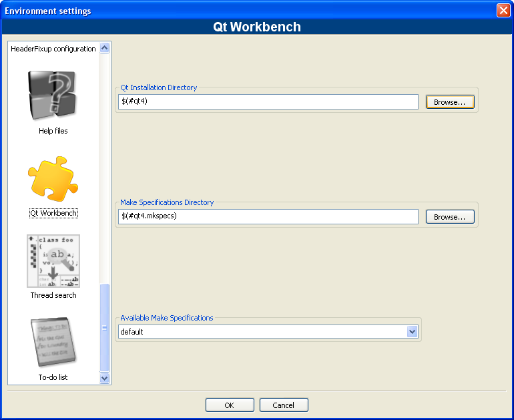
Task: Expand the Available Make Specifications dropdown arrow
Action: [412, 332]
